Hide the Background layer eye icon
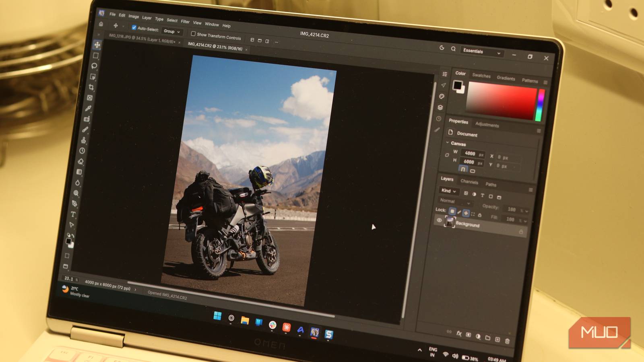Screen dimensions: 644x362 tap(439, 220)
